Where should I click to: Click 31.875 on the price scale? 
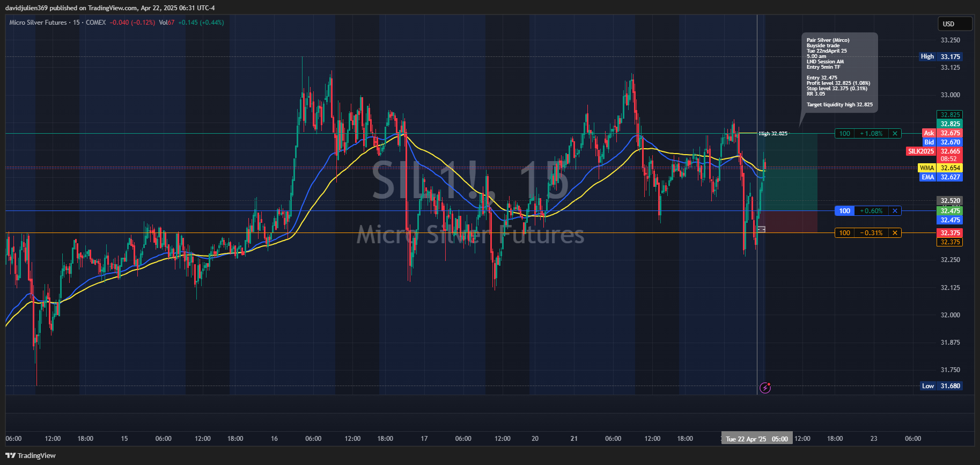pyautogui.click(x=950, y=343)
